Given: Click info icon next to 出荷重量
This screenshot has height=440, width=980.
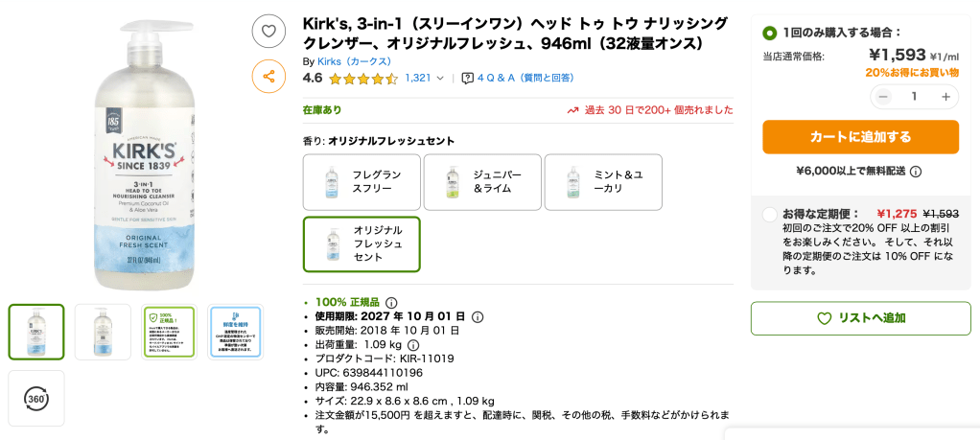Looking at the screenshot, I should click(413, 345).
